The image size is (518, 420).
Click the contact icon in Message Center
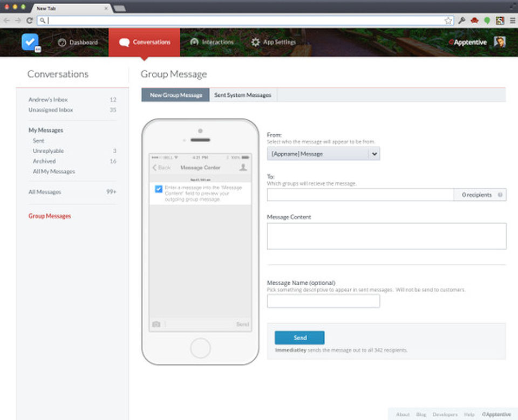click(x=243, y=167)
